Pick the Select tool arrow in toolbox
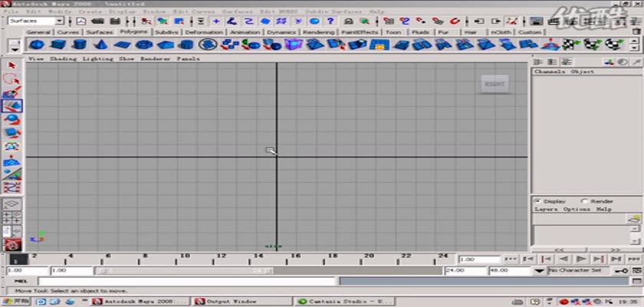644x307 pixels. [x=11, y=65]
